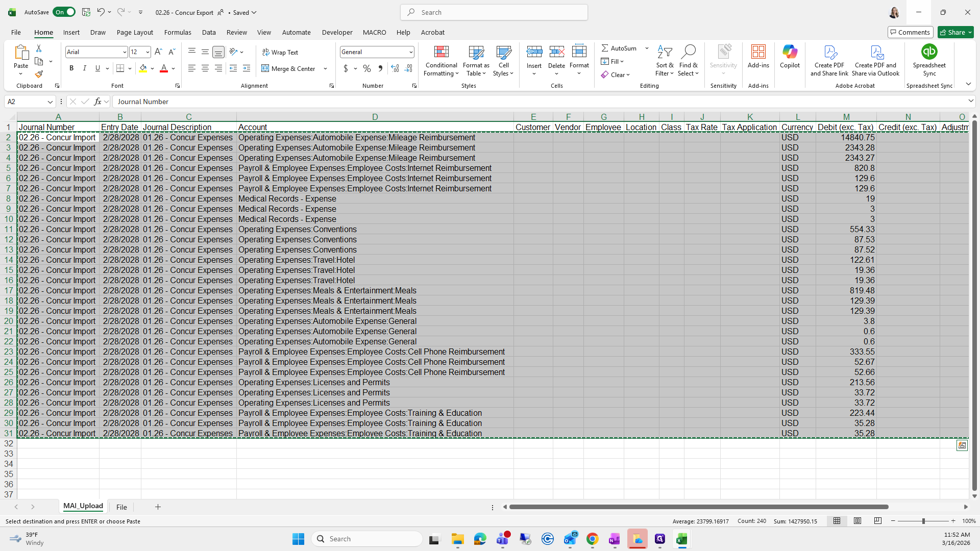Click the zoom slider handle
The image size is (980, 551).
point(923,521)
